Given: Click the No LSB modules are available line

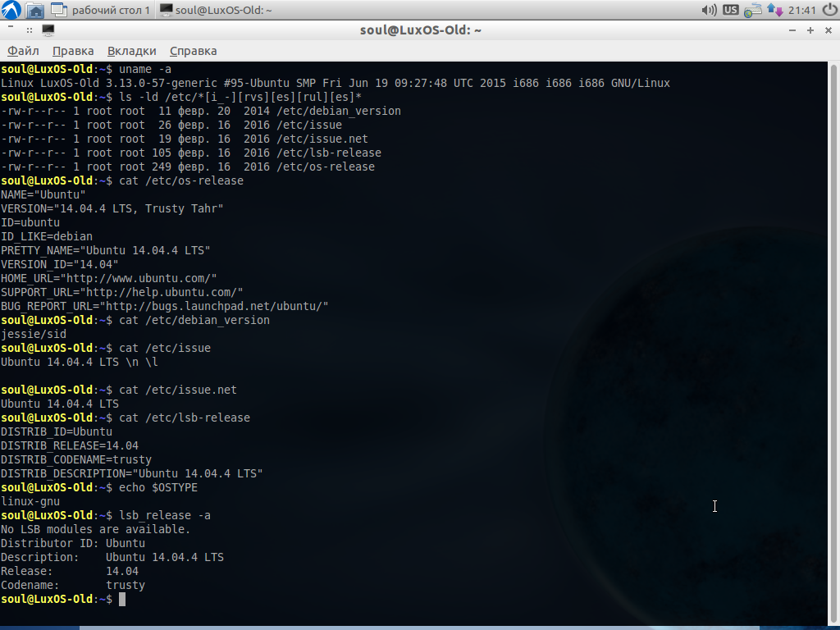Looking at the screenshot, I should (x=95, y=529).
